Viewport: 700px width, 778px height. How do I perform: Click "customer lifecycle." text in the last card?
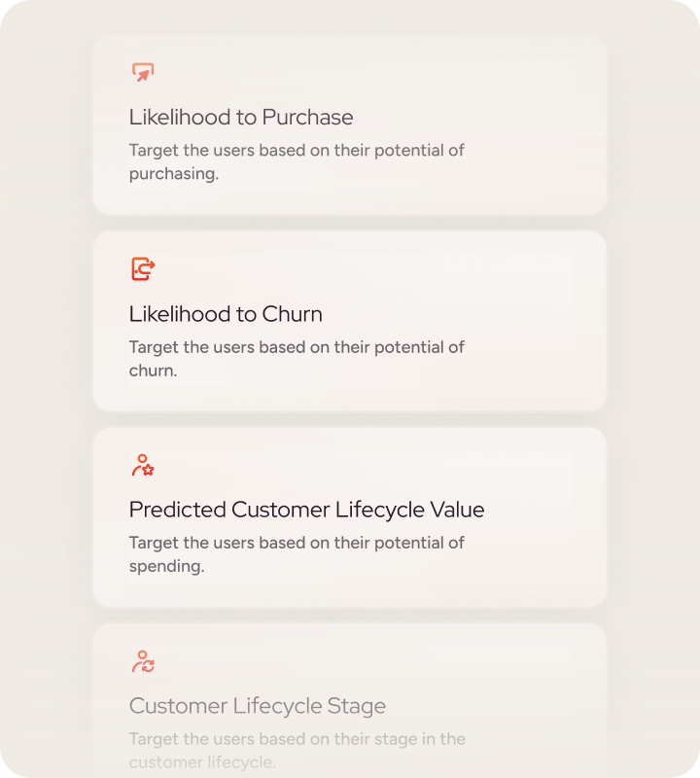coord(202,762)
